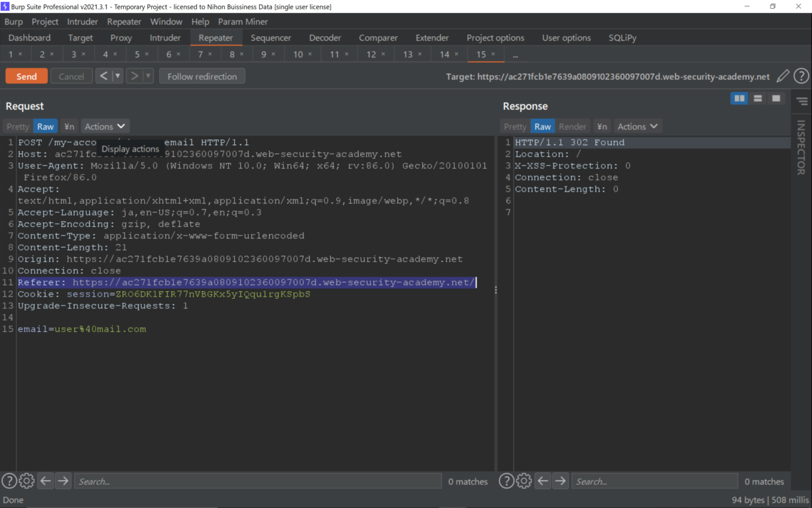812x508 pixels.
Task: Open the Repeater settings gear below the Request panel
Action: tap(26, 480)
